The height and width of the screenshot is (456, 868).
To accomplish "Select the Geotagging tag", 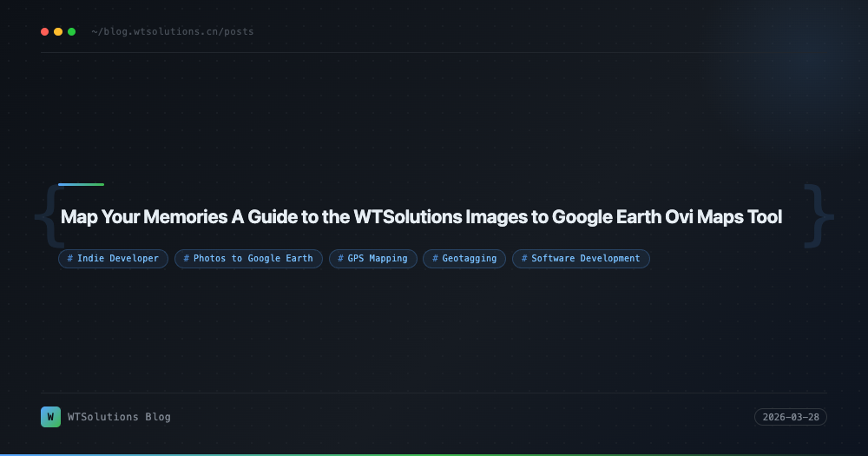I will pos(464,259).
